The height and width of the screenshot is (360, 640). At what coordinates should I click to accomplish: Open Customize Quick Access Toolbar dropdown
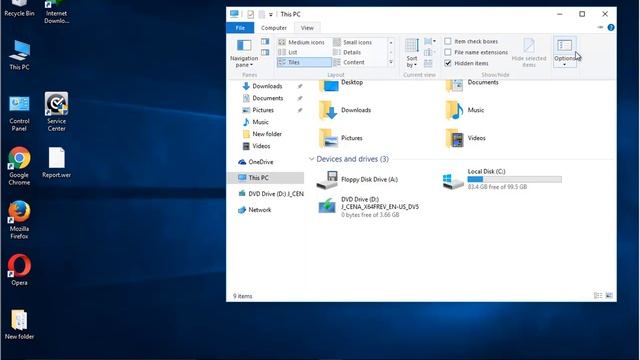coord(271,15)
